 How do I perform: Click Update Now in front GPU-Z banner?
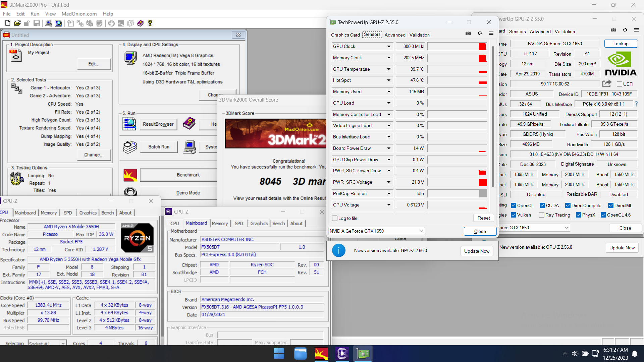(x=477, y=251)
